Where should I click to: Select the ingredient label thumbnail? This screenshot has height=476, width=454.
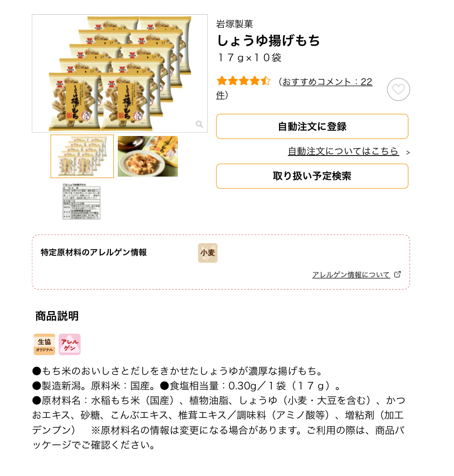81,201
